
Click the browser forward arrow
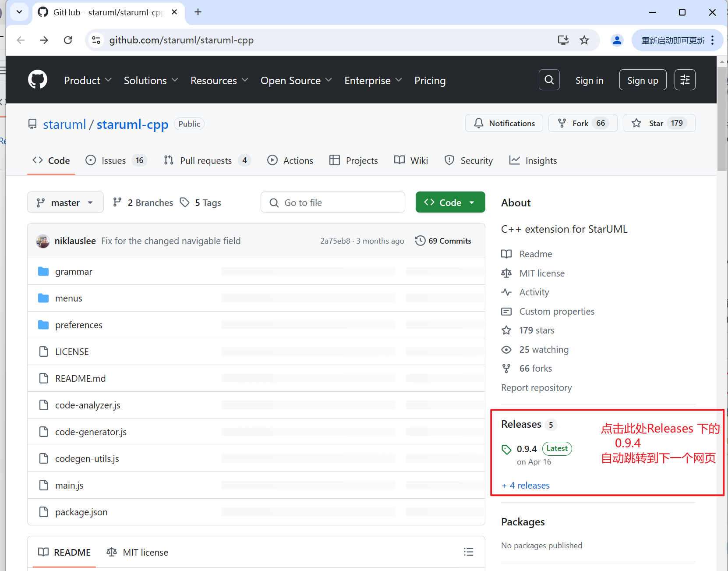tap(44, 40)
